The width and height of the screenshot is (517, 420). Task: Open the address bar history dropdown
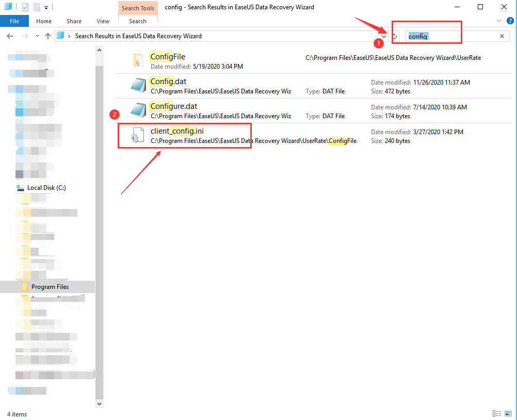[384, 36]
